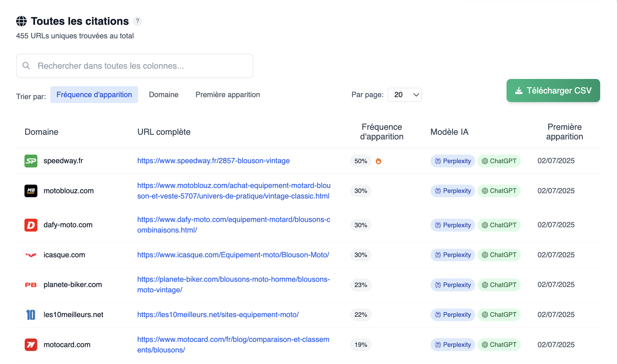Image resolution: width=617 pixels, height=364 pixels.
Task: Open the planete-biker.com blousons-moto-vintage URL
Action: pyautogui.click(x=233, y=285)
